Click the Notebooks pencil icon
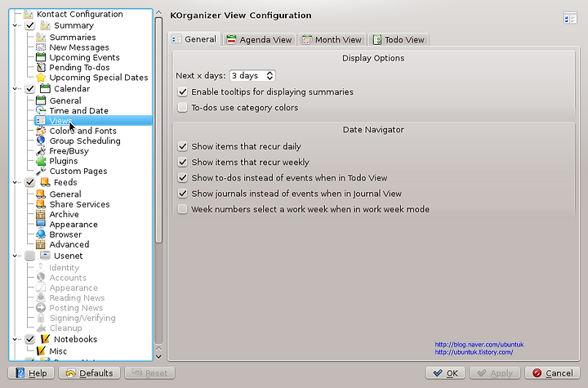 point(45,339)
